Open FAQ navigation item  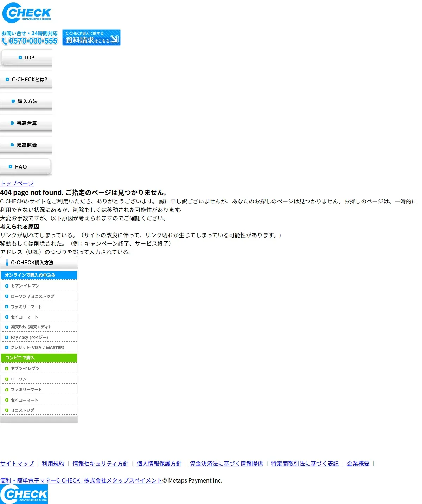pyautogui.click(x=26, y=167)
